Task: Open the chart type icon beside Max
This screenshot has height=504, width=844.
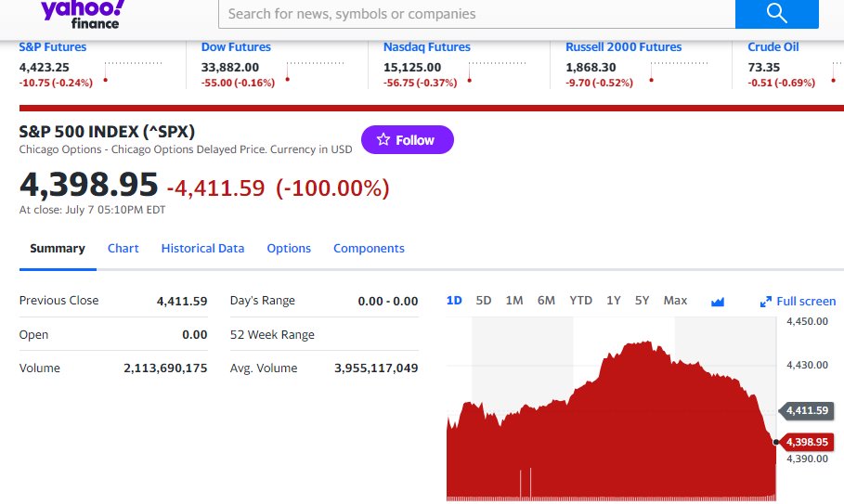Action: click(718, 302)
